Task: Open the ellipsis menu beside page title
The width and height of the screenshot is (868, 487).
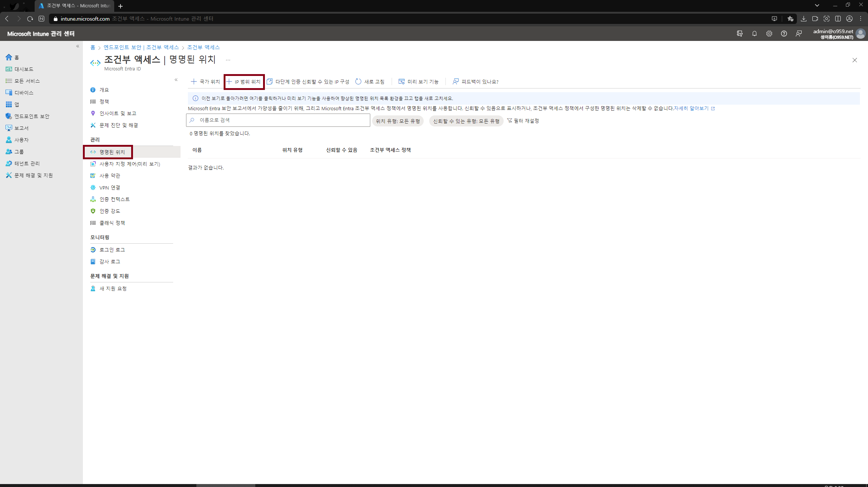Action: [228, 60]
